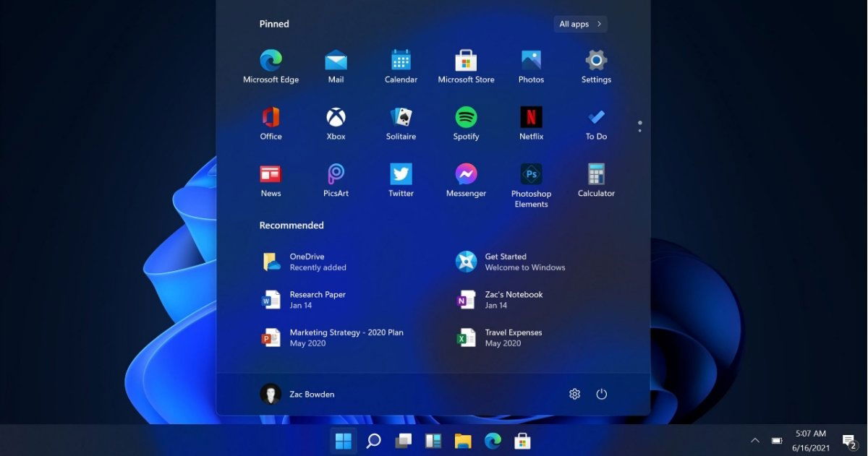Screen dimensions: 868x456
Task: Open the Calculator app
Action: point(595,175)
